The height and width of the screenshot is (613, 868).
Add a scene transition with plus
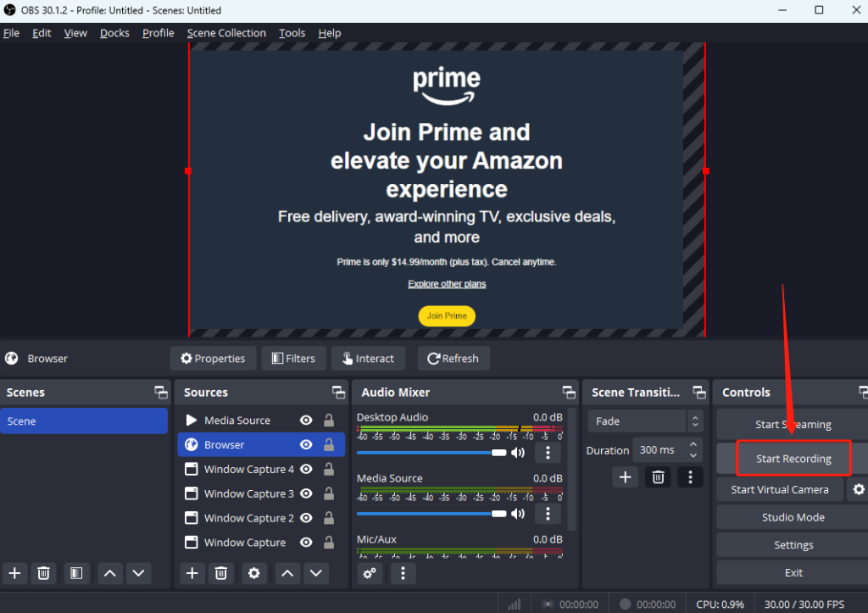point(626,476)
